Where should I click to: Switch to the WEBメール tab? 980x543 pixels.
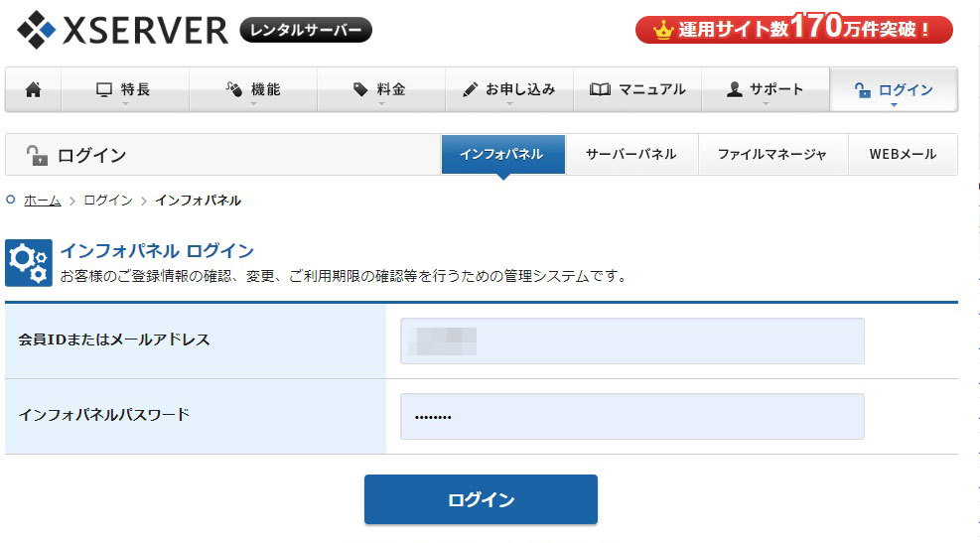point(903,154)
